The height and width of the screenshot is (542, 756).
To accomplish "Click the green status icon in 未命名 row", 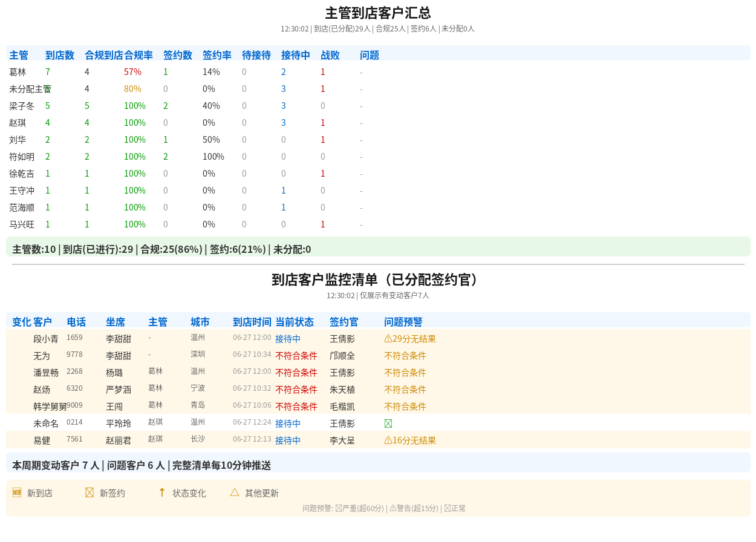I will click(x=388, y=423).
